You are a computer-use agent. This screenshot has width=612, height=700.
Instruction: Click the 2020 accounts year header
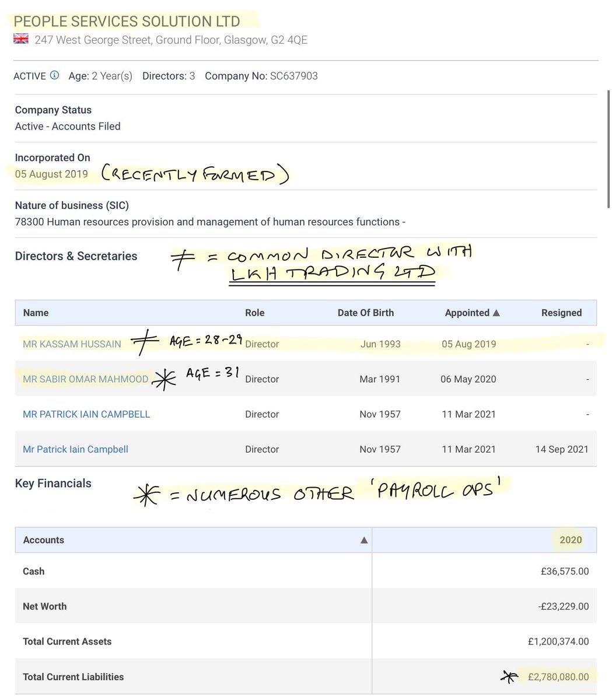(x=571, y=540)
